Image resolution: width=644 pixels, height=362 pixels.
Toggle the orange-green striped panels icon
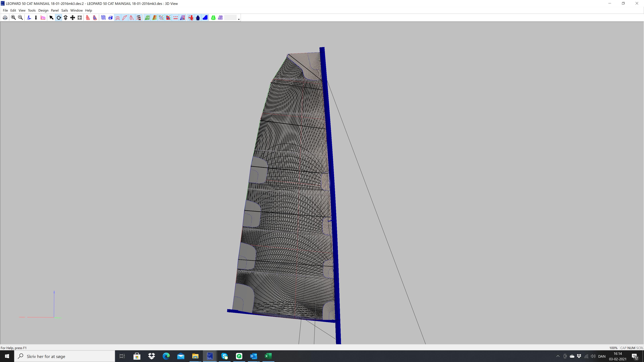[154, 17]
